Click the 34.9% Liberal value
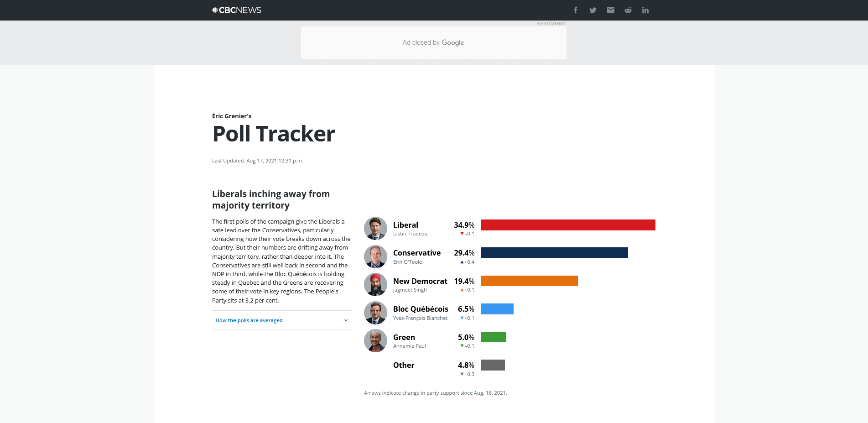The height and width of the screenshot is (423, 868). click(x=464, y=225)
